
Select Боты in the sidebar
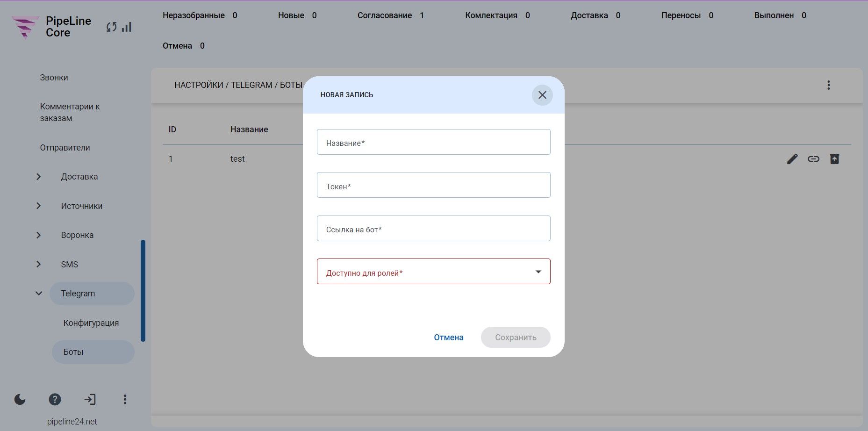click(93, 352)
